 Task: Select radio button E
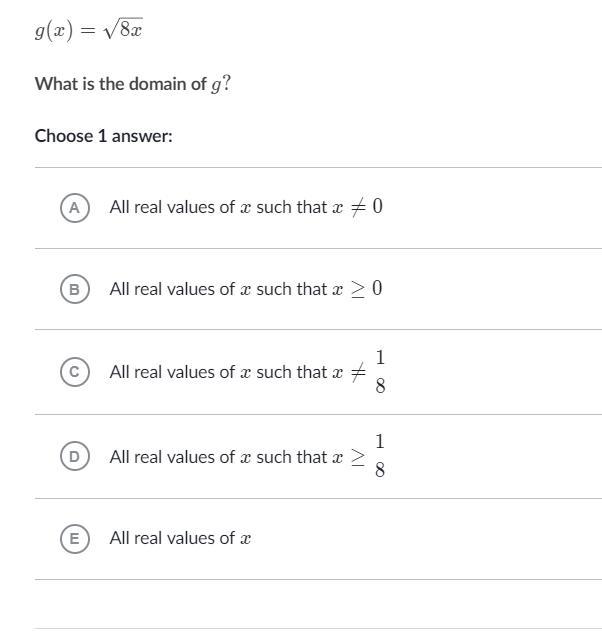74,538
